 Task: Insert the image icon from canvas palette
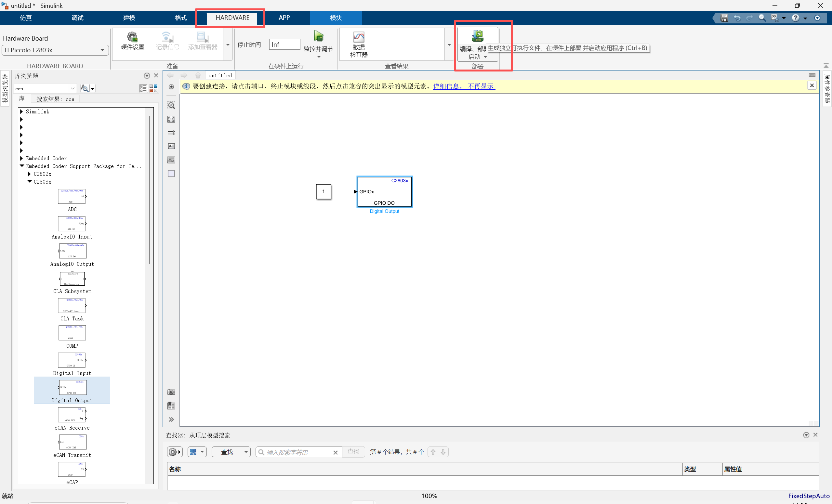pyautogui.click(x=171, y=160)
